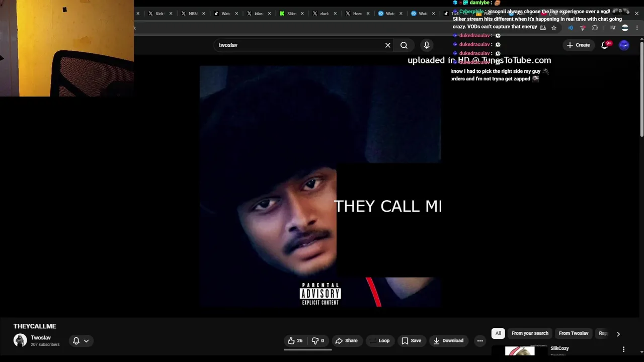Close the duck browser tab
The height and width of the screenshot is (362, 644).
(x=335, y=14)
